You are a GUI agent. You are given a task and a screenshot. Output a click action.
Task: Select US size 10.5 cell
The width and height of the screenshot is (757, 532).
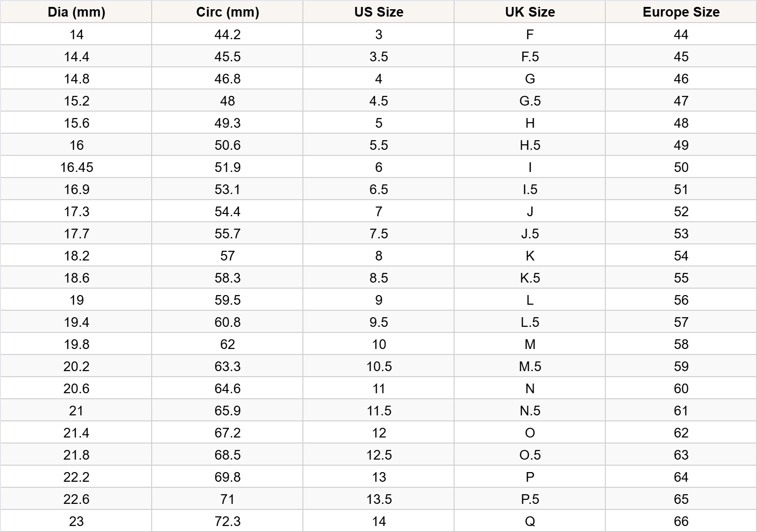[378, 366]
